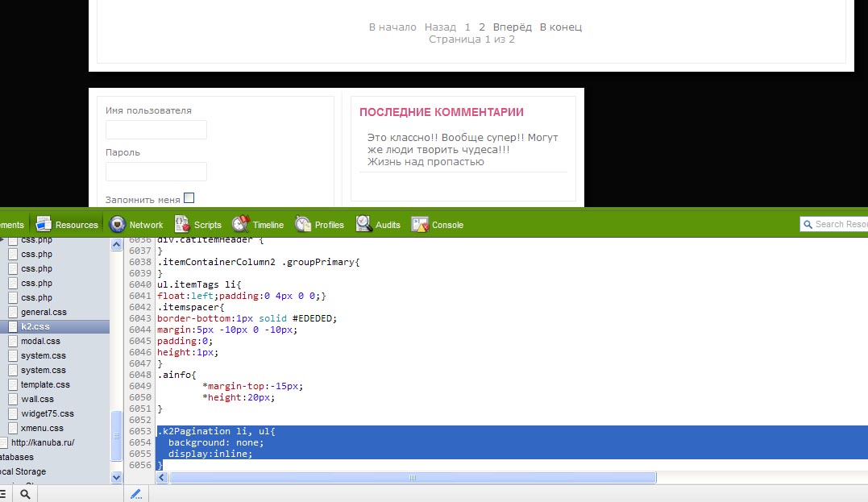
Task: Switch to the Scripts tab label
Action: click(x=208, y=225)
